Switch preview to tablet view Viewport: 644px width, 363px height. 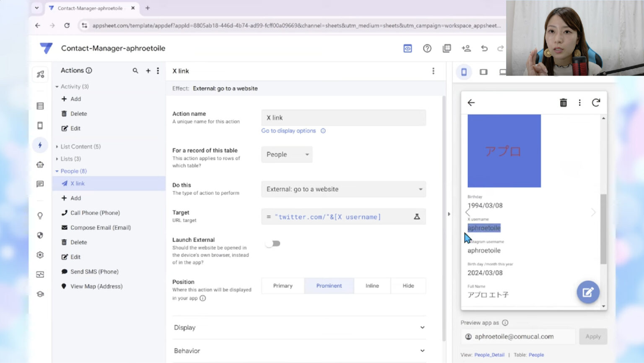(483, 72)
